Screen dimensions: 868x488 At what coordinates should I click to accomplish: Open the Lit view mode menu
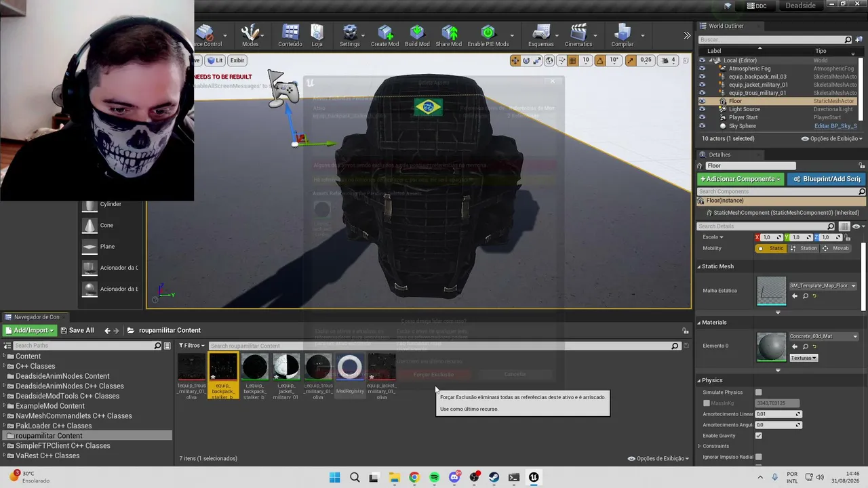[x=215, y=60]
